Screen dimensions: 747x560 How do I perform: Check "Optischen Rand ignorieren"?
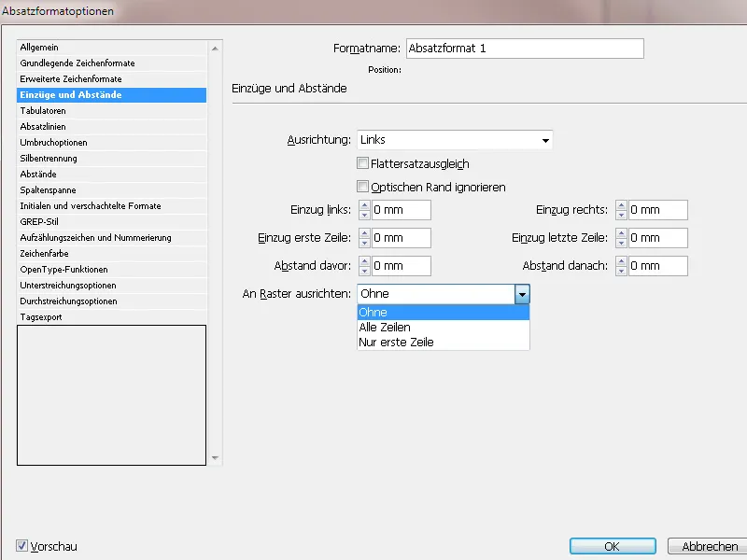[362, 186]
